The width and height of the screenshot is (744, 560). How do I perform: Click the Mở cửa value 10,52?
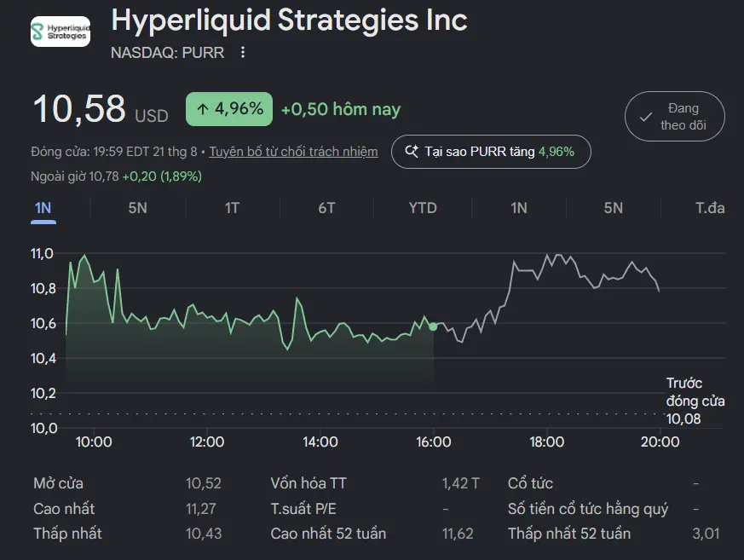pos(204,483)
